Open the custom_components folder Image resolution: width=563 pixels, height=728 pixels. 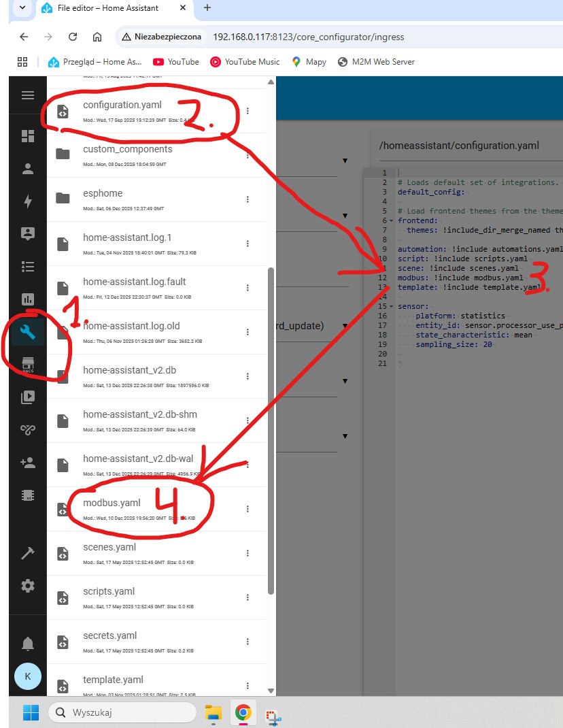point(127,149)
